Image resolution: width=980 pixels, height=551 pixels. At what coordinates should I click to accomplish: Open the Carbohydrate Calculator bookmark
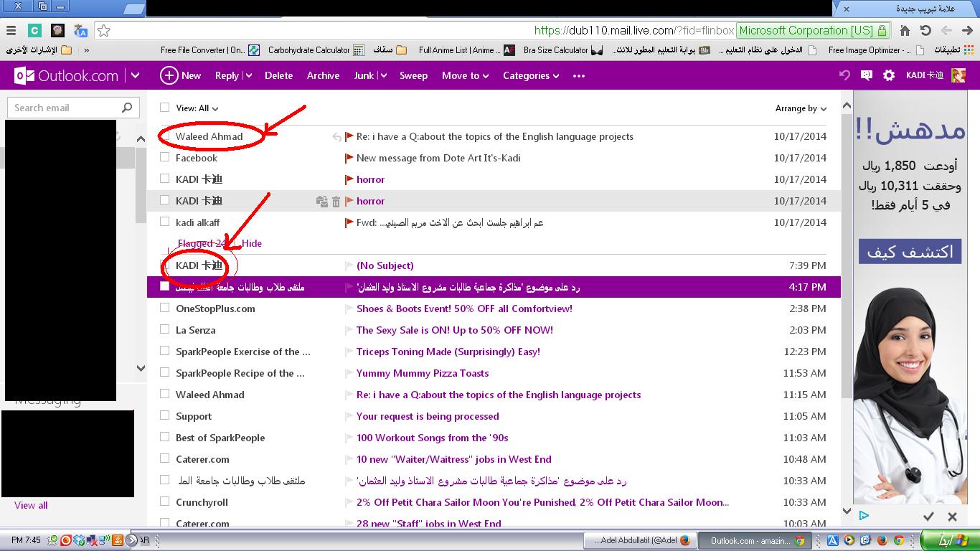pyautogui.click(x=316, y=50)
